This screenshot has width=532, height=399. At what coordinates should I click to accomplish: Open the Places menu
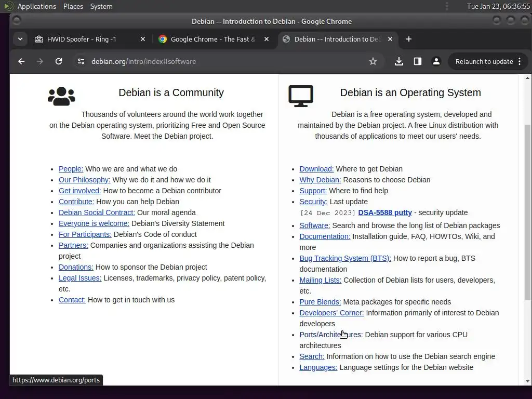[x=73, y=6]
